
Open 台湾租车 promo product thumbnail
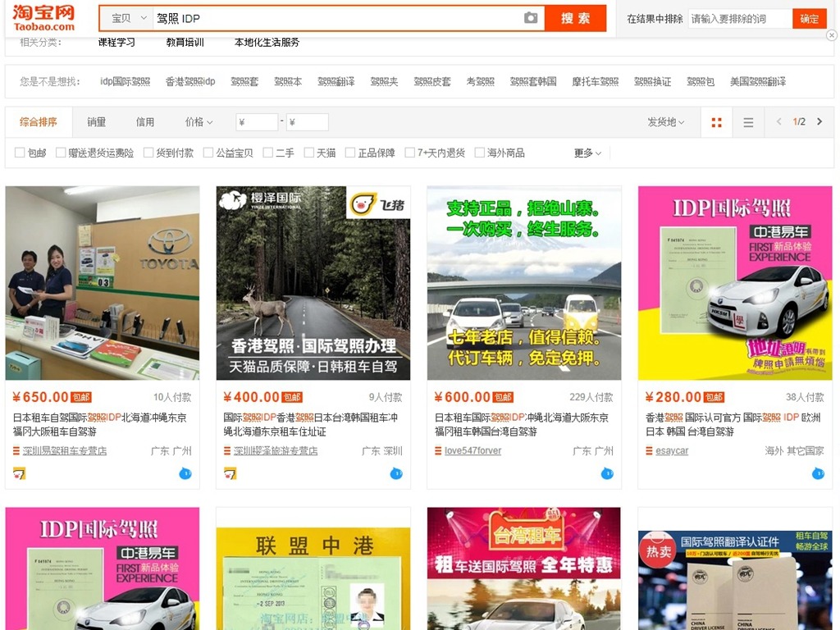tap(524, 569)
